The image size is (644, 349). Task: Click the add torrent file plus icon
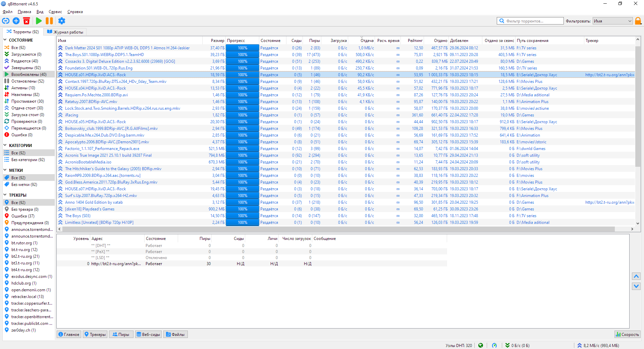tap(16, 21)
